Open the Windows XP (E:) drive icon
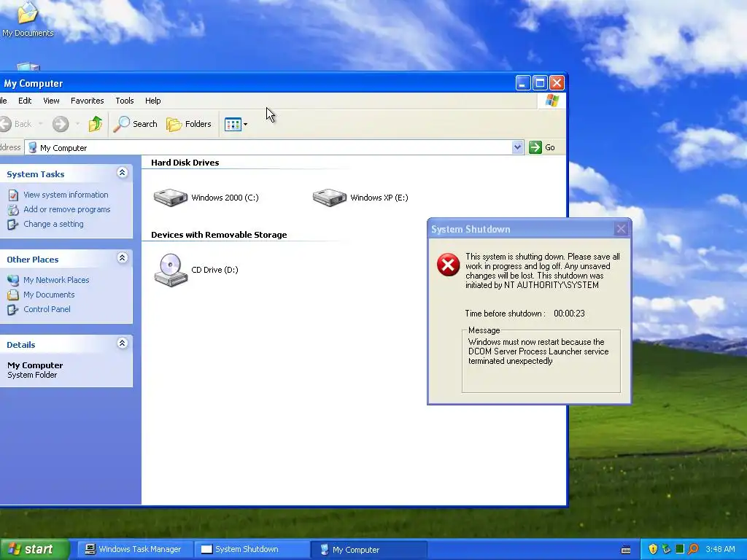 pos(329,197)
